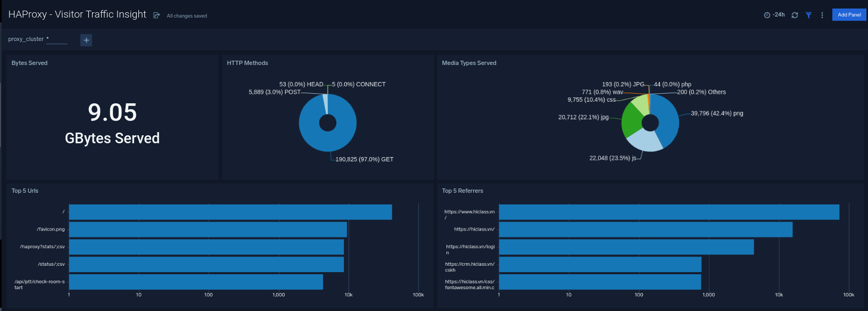Click the /favicon.png bar in Top Urls
This screenshot has height=311, width=868.
point(208,230)
